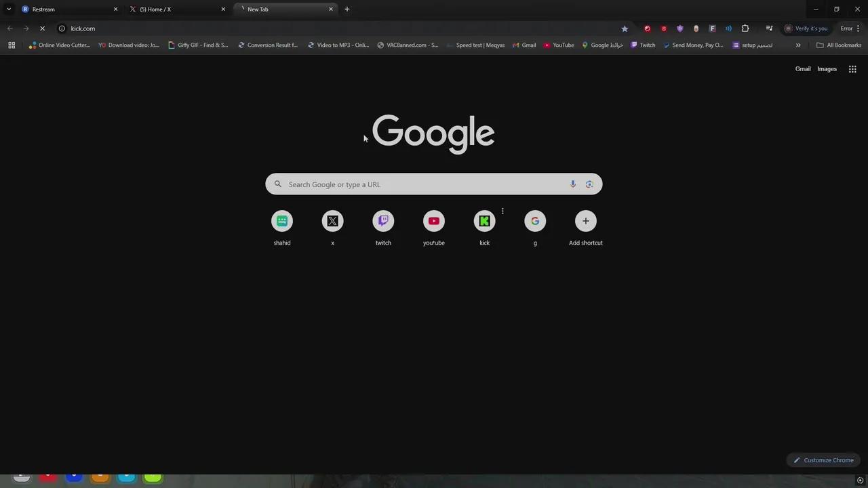Click the green icon at screen bottom

[x=153, y=478]
